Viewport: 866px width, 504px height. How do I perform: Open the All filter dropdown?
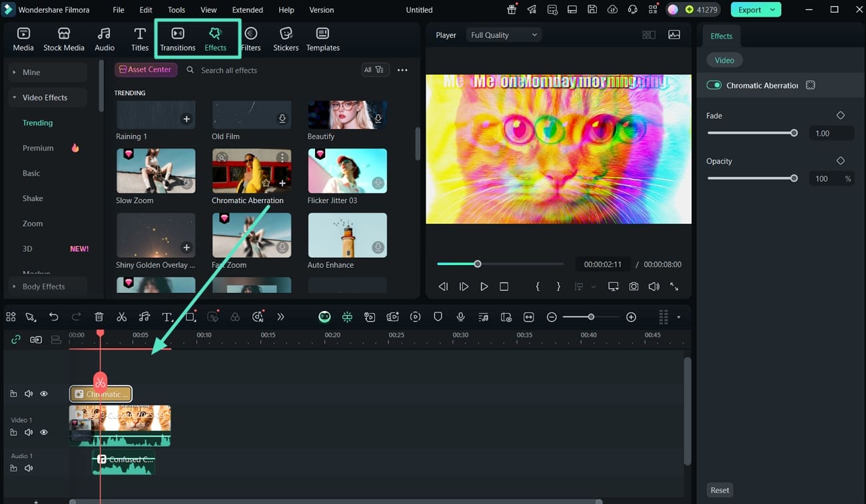(x=375, y=70)
